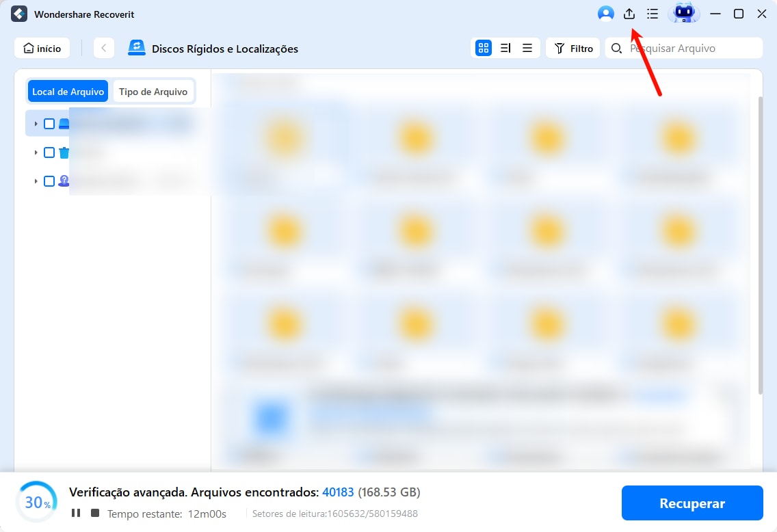Expand the first drive tree node

36,124
